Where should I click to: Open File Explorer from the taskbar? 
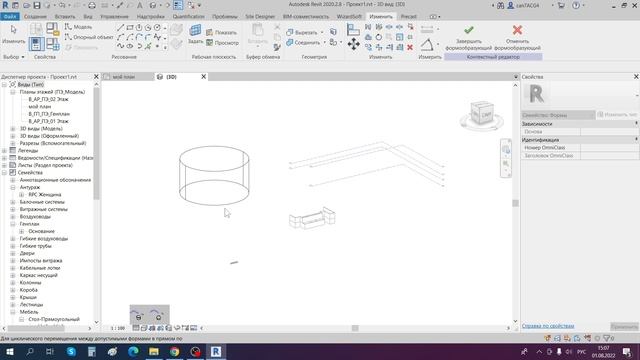[x=154, y=351]
